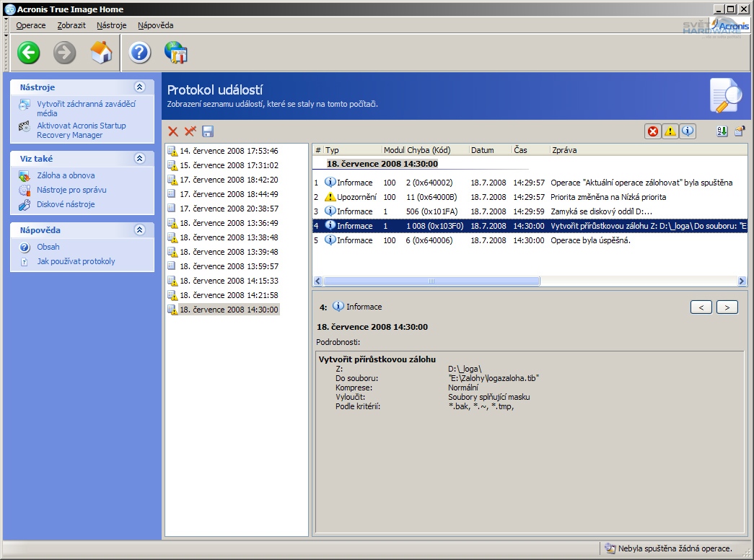The image size is (754, 560).
Task: Delete all log entries
Action: coord(189,131)
